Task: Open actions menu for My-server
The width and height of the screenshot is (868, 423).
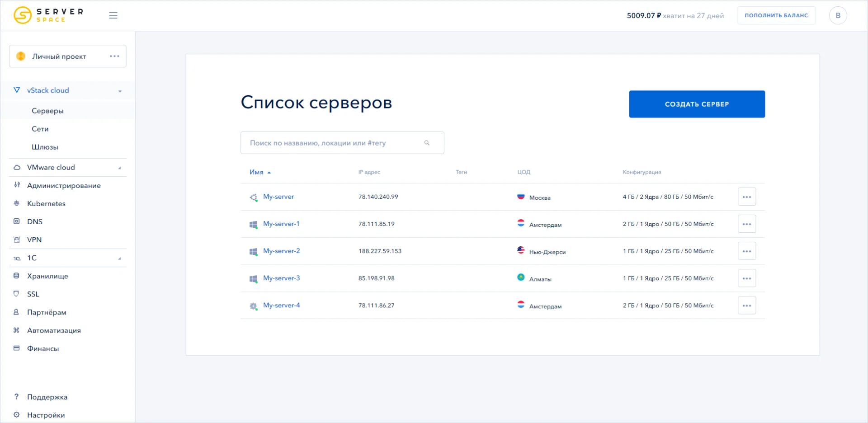Action: click(747, 197)
